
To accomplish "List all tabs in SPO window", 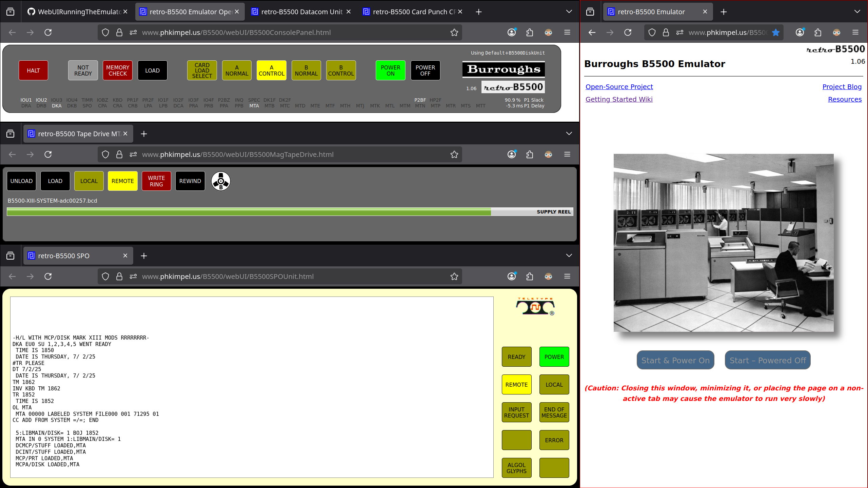I will tap(569, 256).
